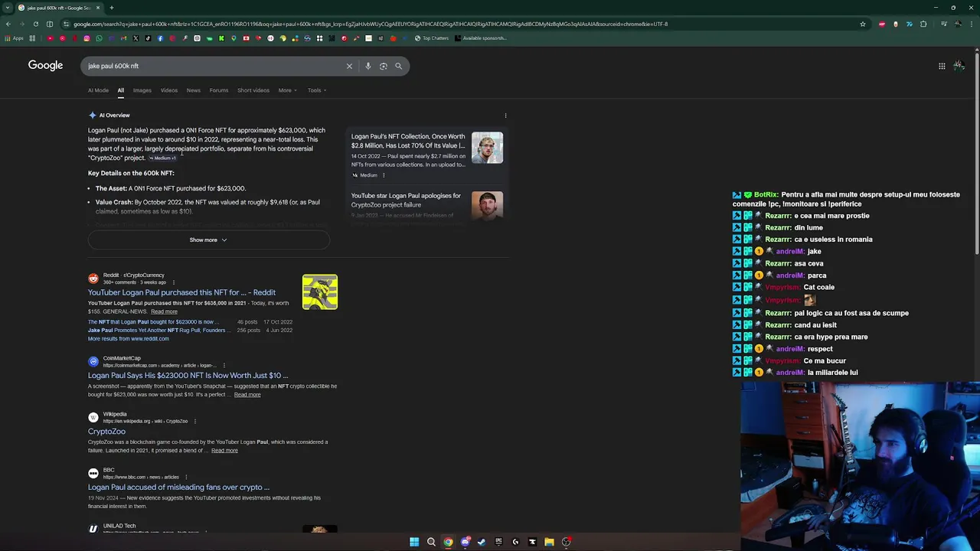Screen dimensions: 980x551
Task: Click the page vertical scrollbar
Action: click(x=976, y=153)
